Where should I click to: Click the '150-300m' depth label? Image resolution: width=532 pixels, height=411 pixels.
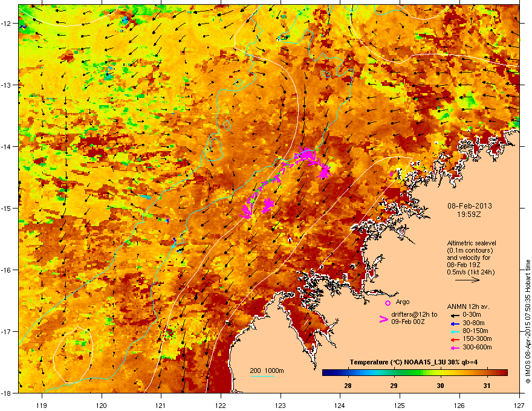pyautogui.click(x=477, y=338)
